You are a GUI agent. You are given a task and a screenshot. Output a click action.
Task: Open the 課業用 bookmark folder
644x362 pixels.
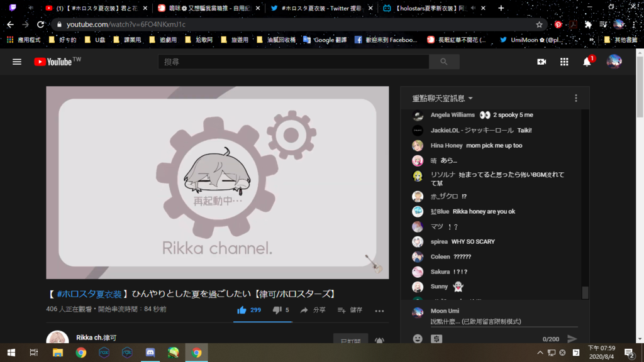click(127, 40)
